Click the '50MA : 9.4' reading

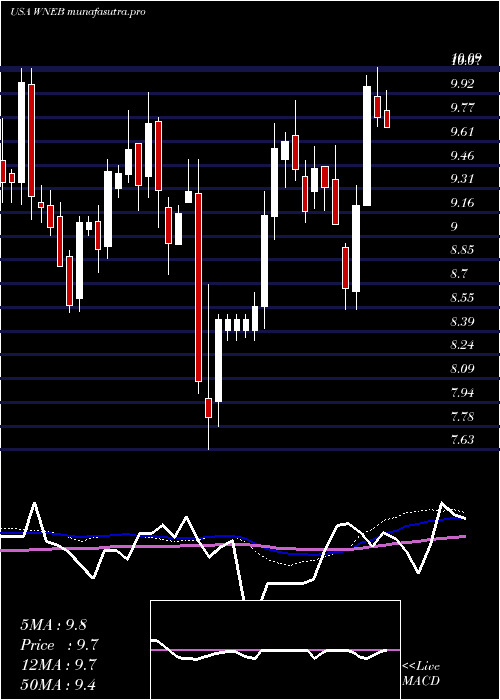pos(59,684)
